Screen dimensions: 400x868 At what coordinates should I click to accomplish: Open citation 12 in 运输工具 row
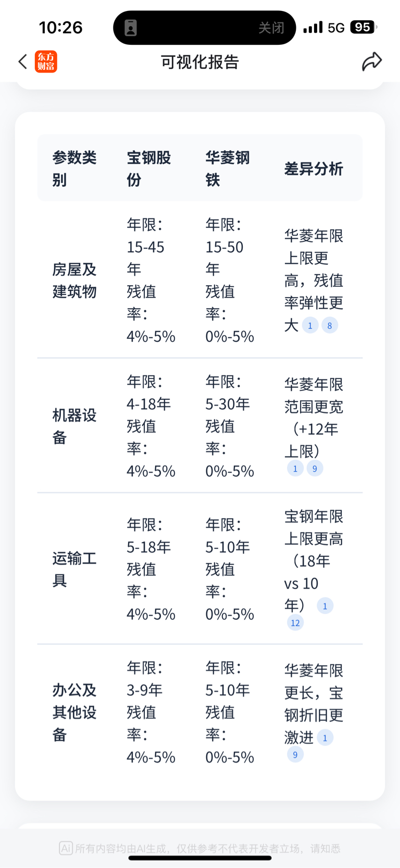295,622
